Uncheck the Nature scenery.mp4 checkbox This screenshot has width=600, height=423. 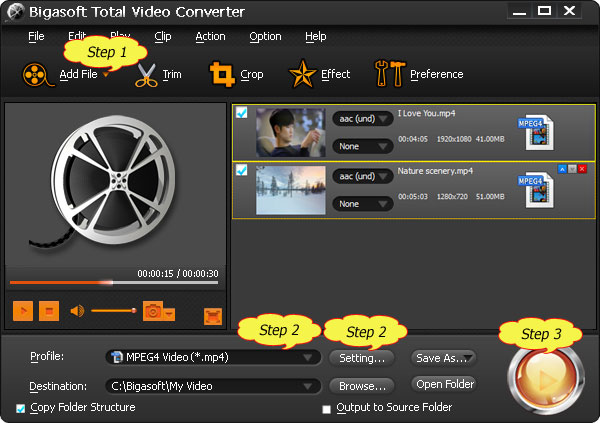(241, 170)
